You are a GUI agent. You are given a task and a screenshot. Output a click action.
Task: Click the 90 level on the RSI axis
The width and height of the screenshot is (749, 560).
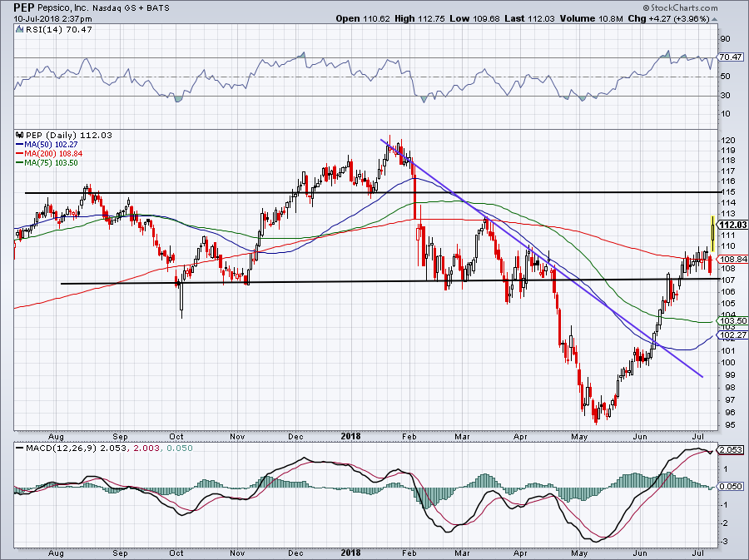pyautogui.click(x=725, y=39)
